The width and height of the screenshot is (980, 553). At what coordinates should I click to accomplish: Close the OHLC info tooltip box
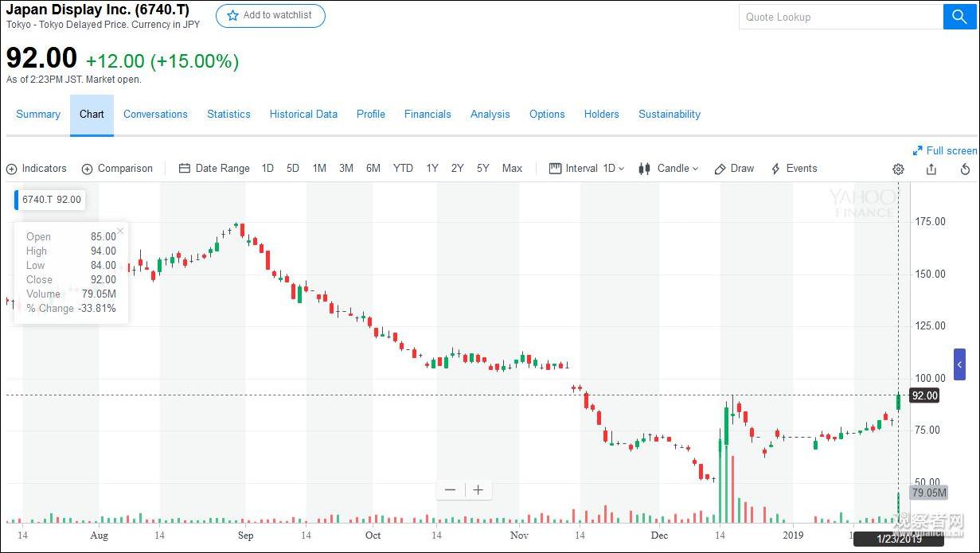coord(120,232)
